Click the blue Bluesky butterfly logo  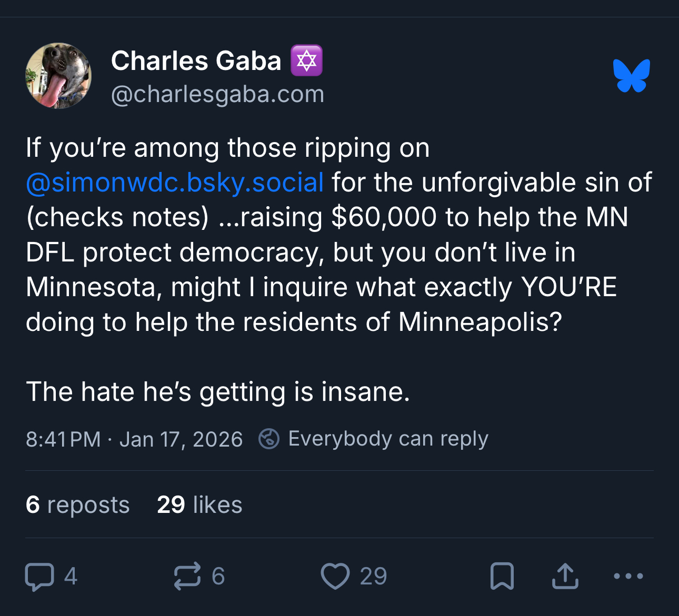coord(631,76)
